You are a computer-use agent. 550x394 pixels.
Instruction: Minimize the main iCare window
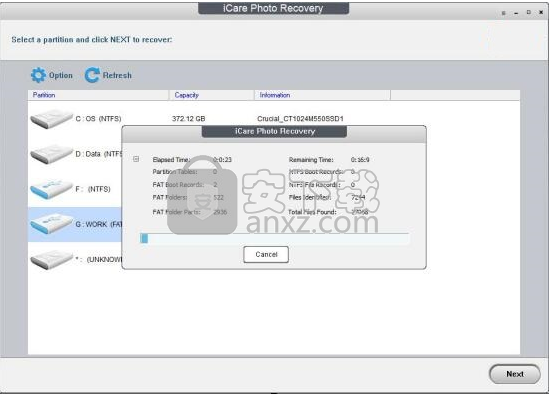tap(516, 13)
